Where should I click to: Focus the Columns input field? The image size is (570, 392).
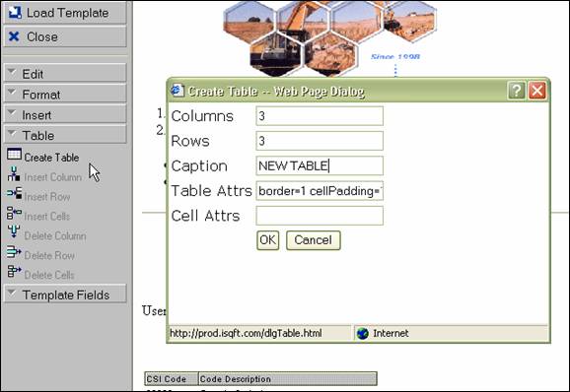pos(320,116)
